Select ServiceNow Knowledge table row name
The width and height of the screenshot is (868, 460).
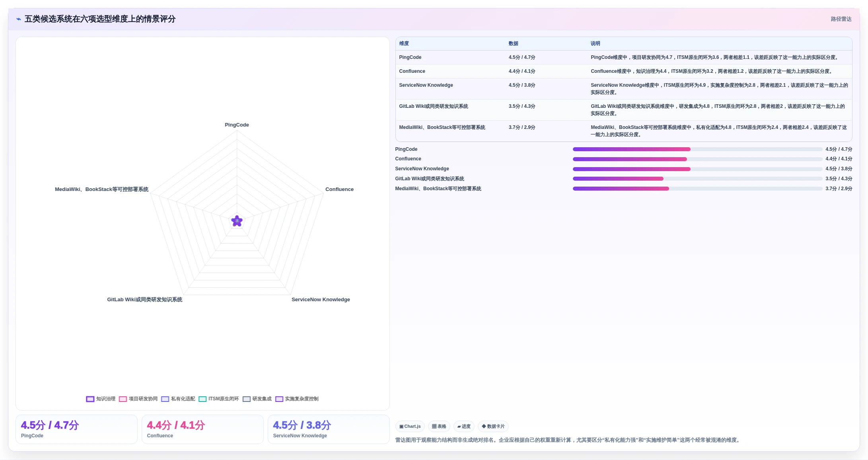(426, 85)
